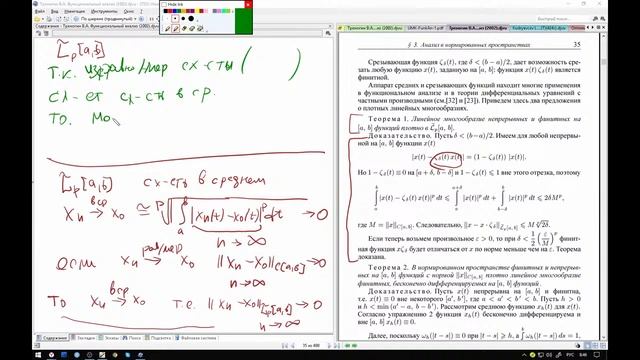The width and height of the screenshot is (640, 360).
Task: Close the ink toolbar with red X
Action: click(248, 4)
